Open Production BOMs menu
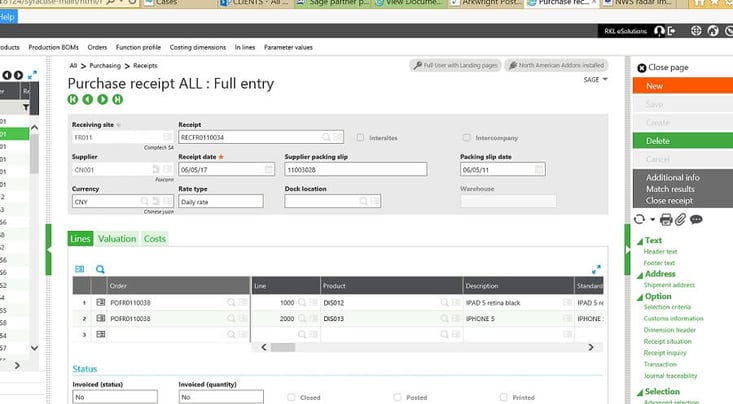This screenshot has height=404, width=733. (53, 47)
